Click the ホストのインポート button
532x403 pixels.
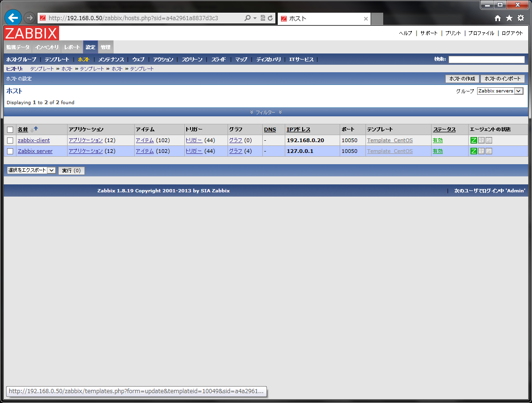[502, 79]
